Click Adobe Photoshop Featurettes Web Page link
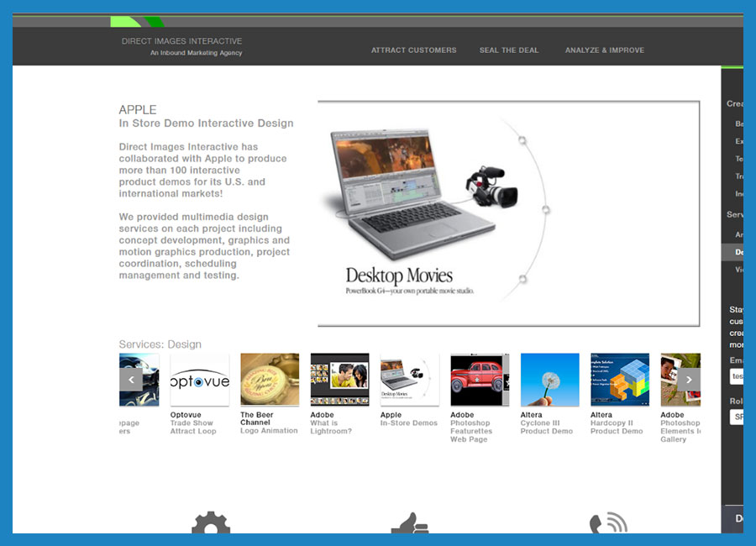 click(x=471, y=427)
